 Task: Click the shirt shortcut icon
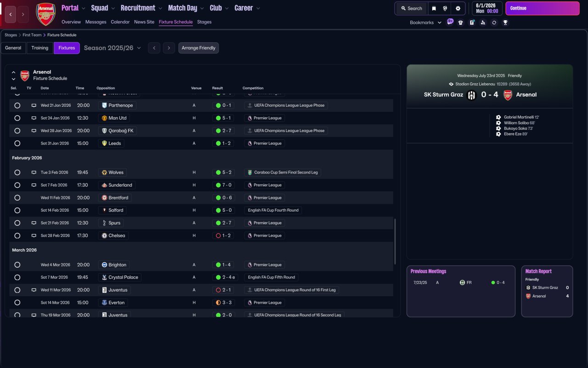[x=461, y=23]
